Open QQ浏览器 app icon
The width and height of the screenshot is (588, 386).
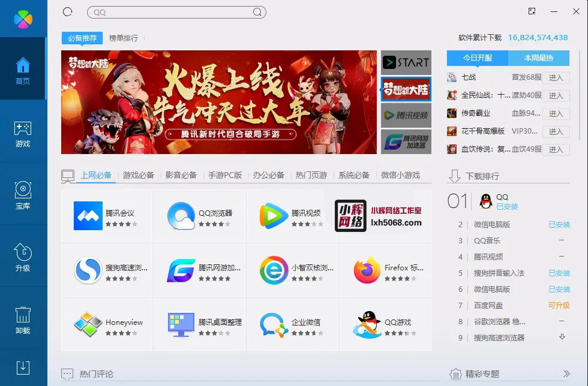pos(181,216)
